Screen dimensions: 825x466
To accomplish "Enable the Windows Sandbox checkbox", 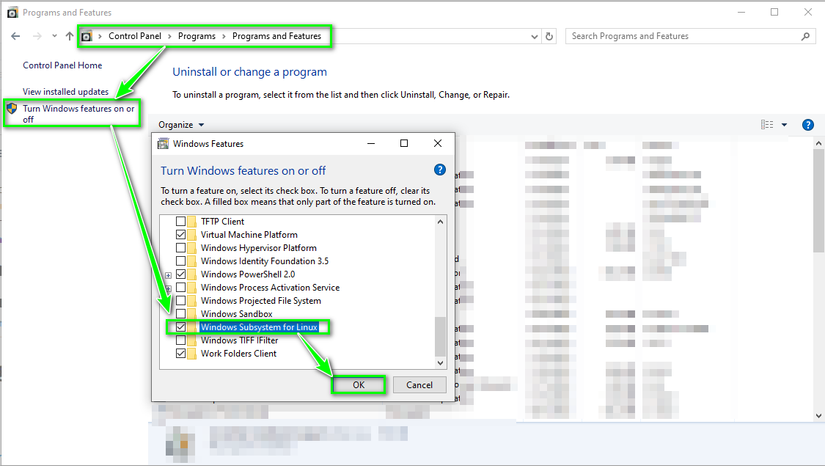I will pos(180,314).
